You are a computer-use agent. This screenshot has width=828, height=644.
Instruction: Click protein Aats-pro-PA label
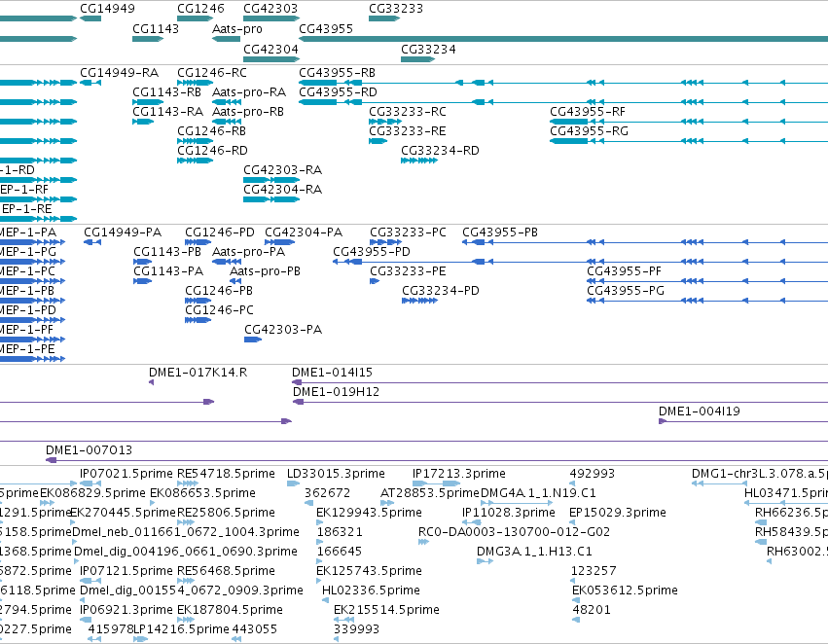coord(248,252)
